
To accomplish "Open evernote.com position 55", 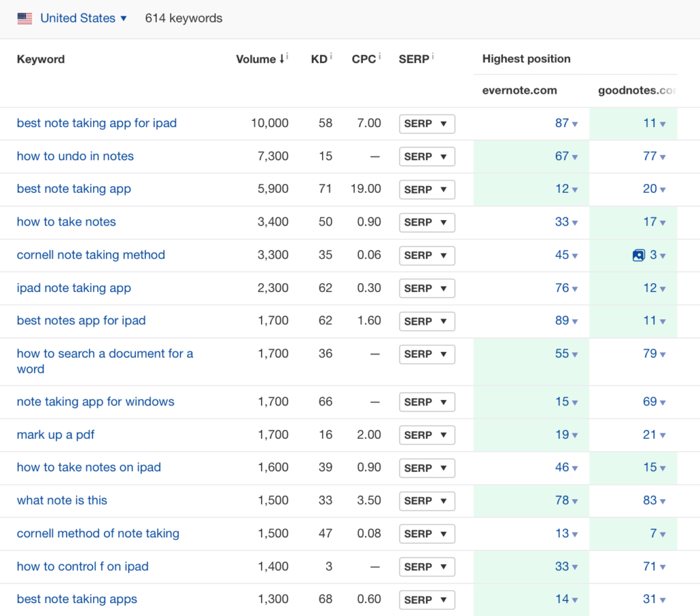I will [566, 353].
